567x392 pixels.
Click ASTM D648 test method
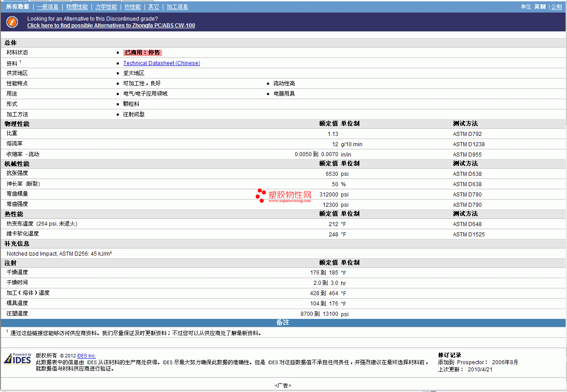pos(467,224)
